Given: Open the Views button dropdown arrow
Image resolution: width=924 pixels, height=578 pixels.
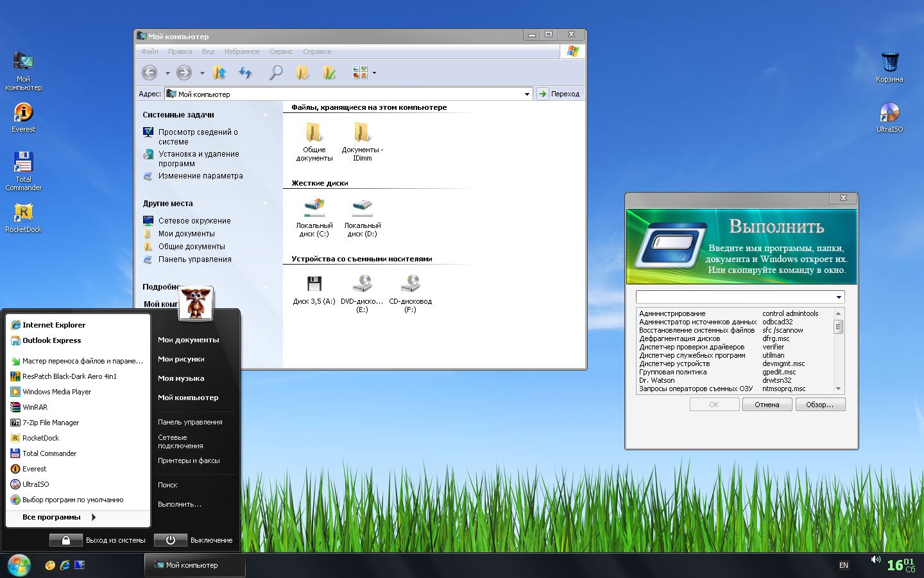Looking at the screenshot, I should (x=374, y=73).
